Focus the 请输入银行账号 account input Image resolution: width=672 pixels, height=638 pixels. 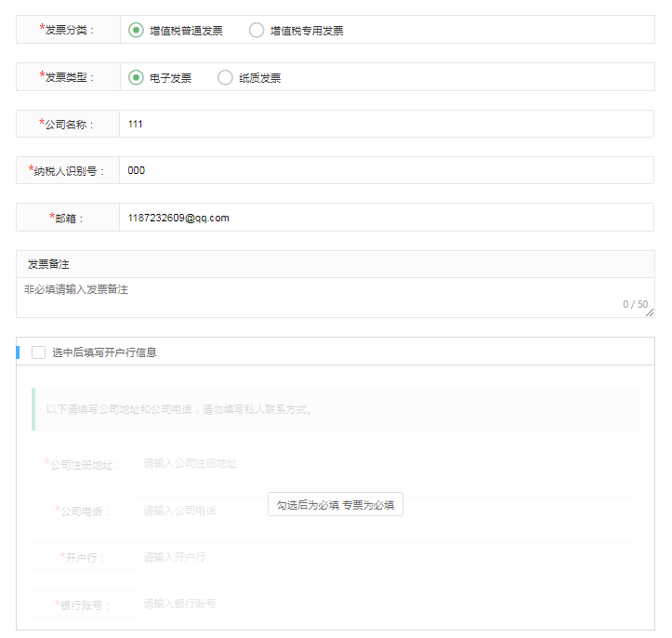point(386,604)
